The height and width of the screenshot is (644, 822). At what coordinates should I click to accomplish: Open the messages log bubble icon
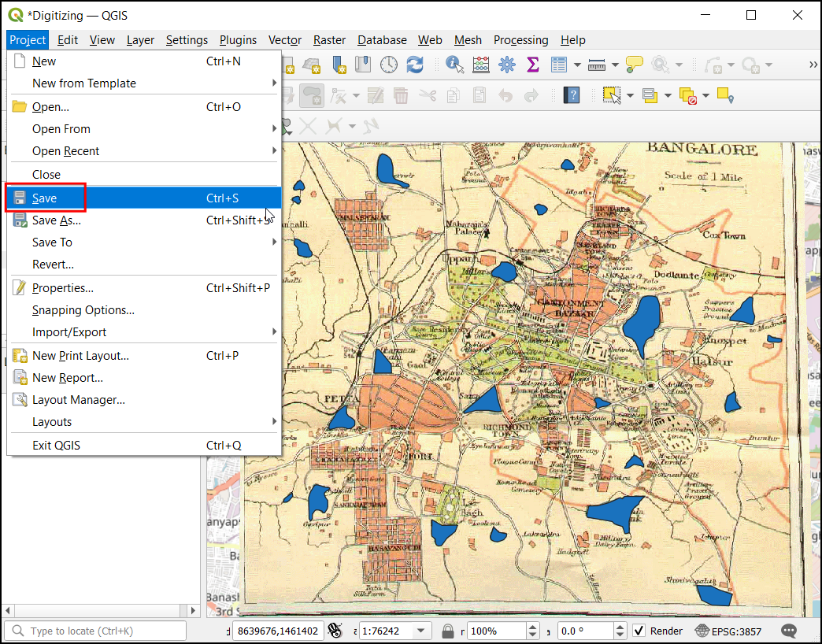789,631
